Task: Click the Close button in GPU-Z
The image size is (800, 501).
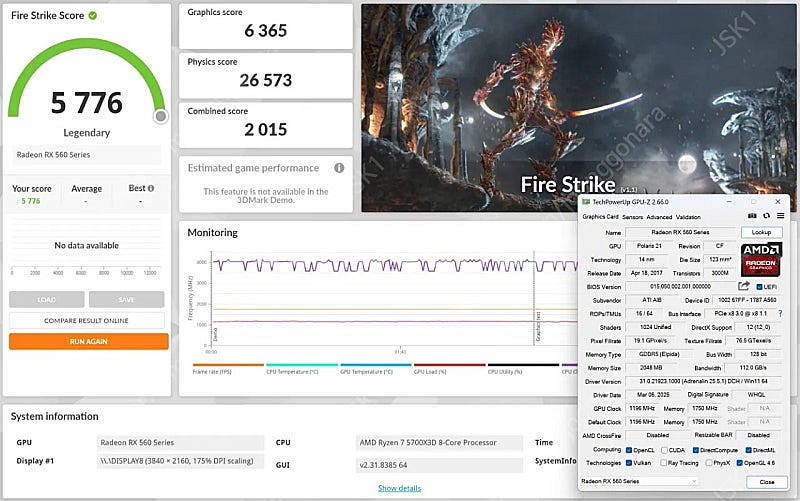Action: coord(767,482)
